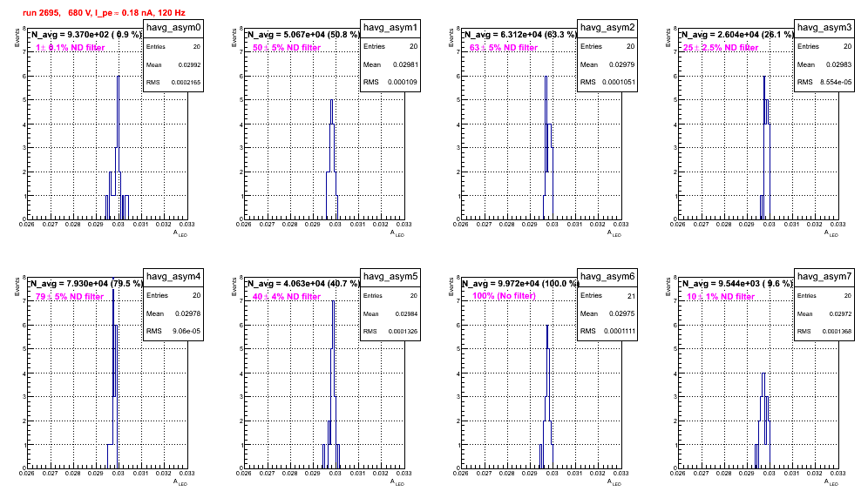Click Mean value 0.02979
This screenshot has height=498, width=868.
622,64
